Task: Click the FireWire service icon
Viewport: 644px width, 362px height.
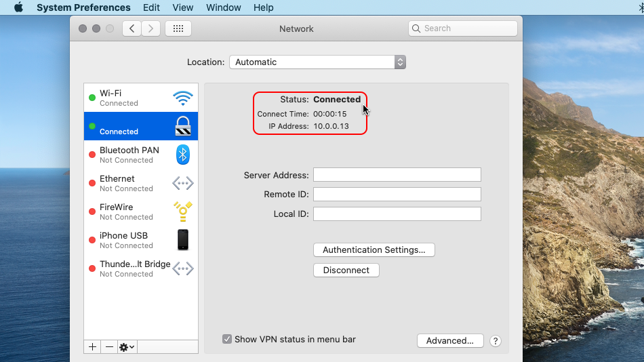Action: pyautogui.click(x=182, y=212)
